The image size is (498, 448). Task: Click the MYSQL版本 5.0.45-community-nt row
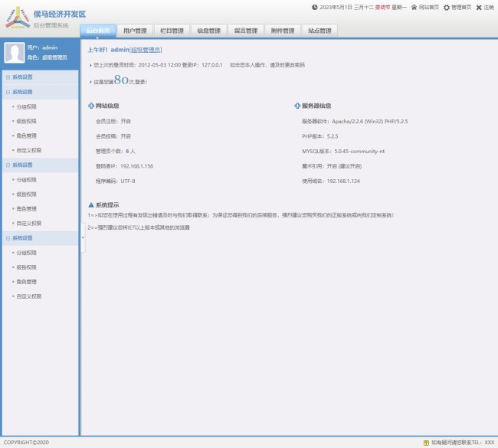point(343,151)
